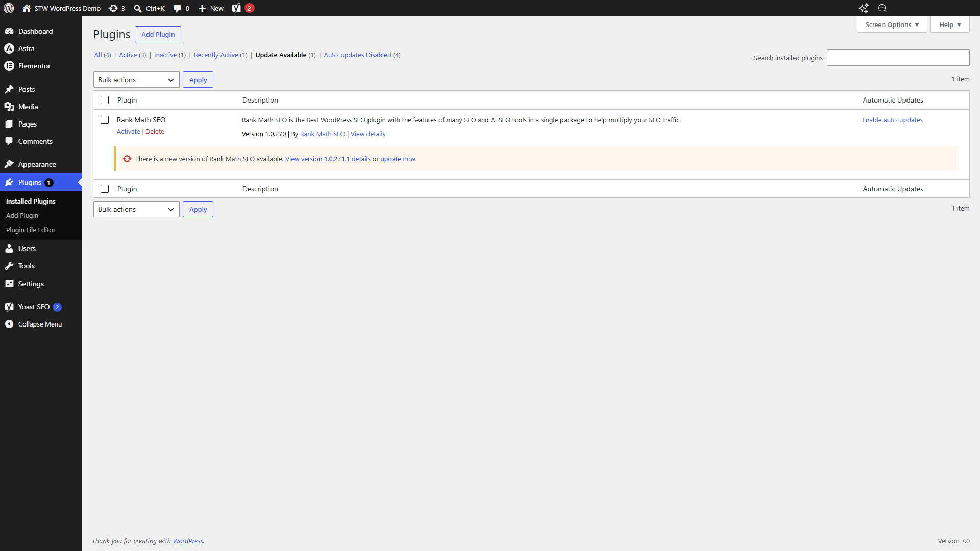Image resolution: width=980 pixels, height=551 pixels.
Task: Open Yoast icon in the admin bar
Action: (x=236, y=8)
